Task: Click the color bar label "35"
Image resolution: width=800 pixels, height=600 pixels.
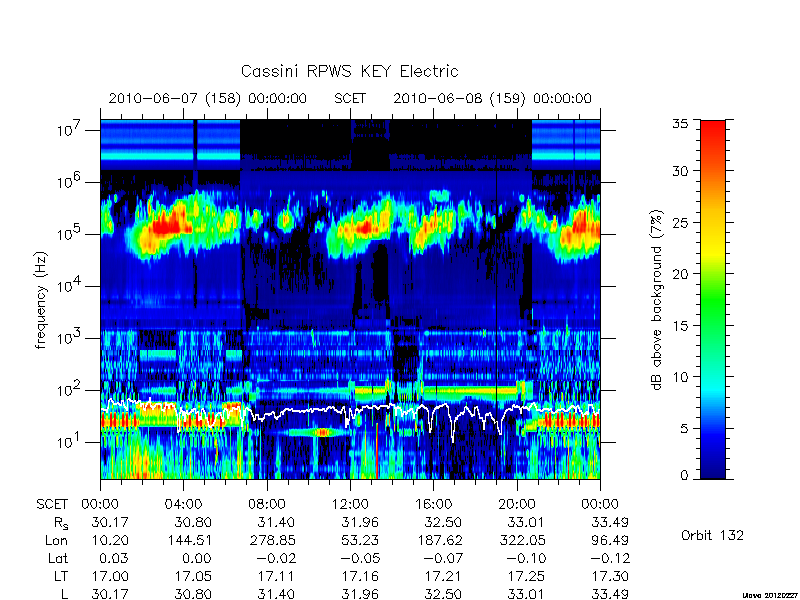Action: point(683,123)
